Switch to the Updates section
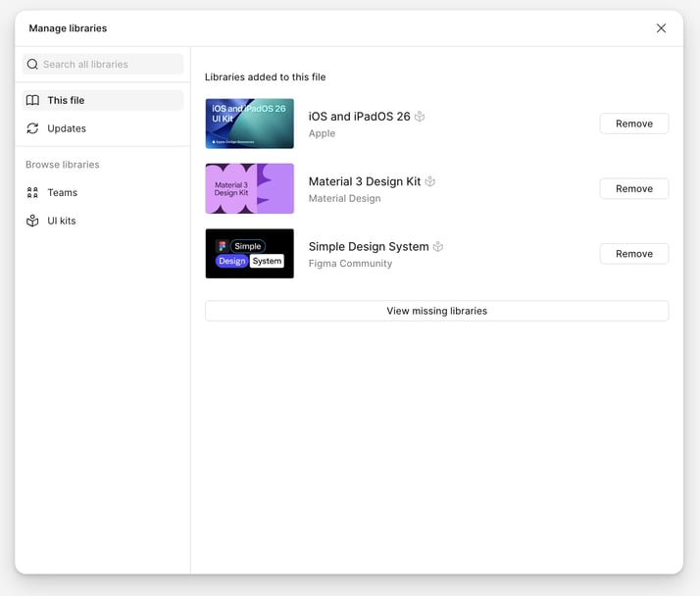This screenshot has width=700, height=596. pyautogui.click(x=103, y=128)
